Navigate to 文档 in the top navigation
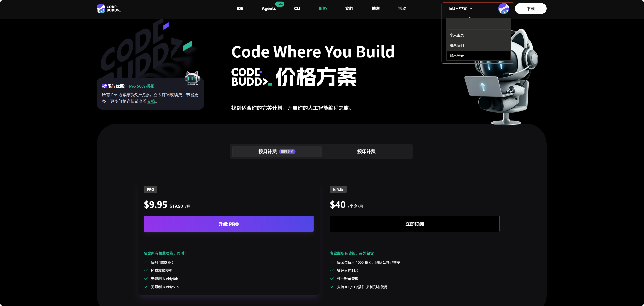 coord(349,9)
